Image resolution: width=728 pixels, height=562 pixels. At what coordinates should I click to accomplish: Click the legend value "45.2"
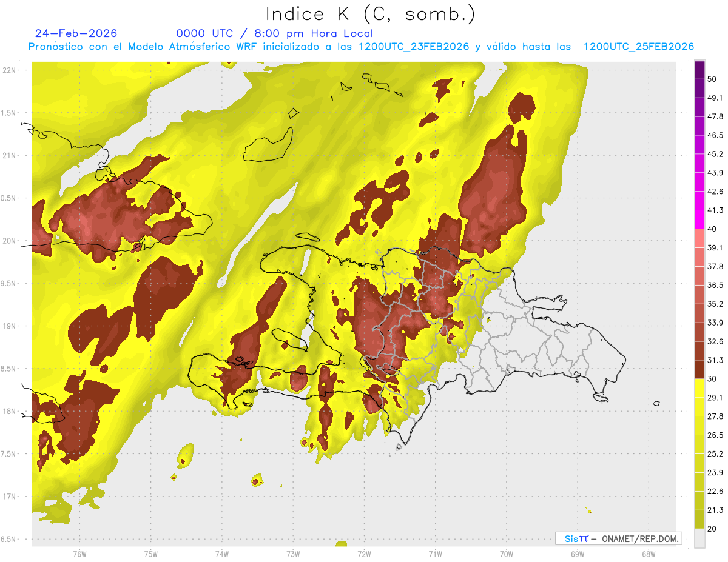pos(715,155)
